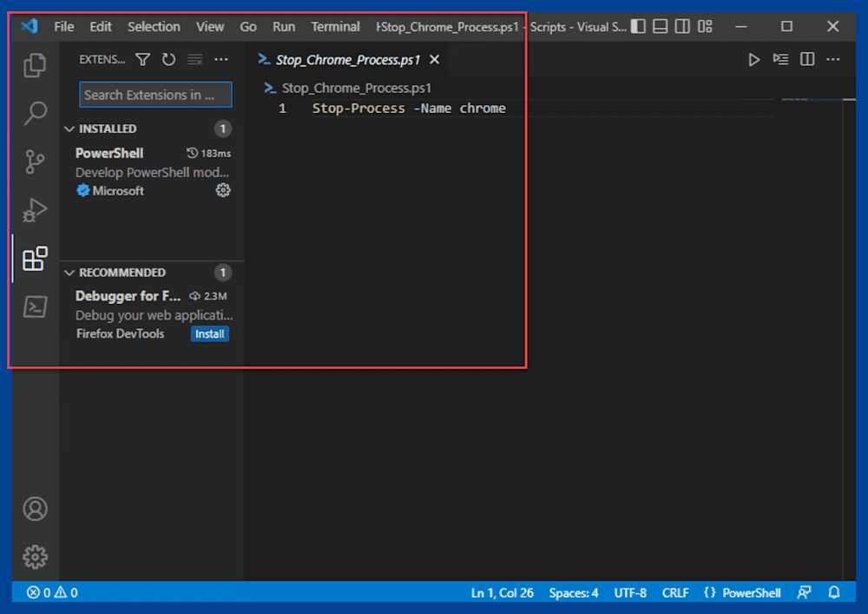This screenshot has height=614, width=868.
Task: Open the Edit menu
Action: [x=101, y=27]
